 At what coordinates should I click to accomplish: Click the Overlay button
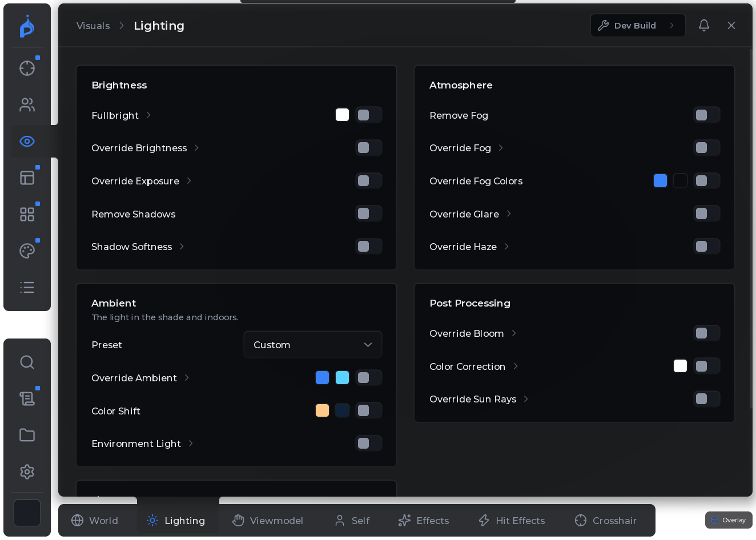729,520
